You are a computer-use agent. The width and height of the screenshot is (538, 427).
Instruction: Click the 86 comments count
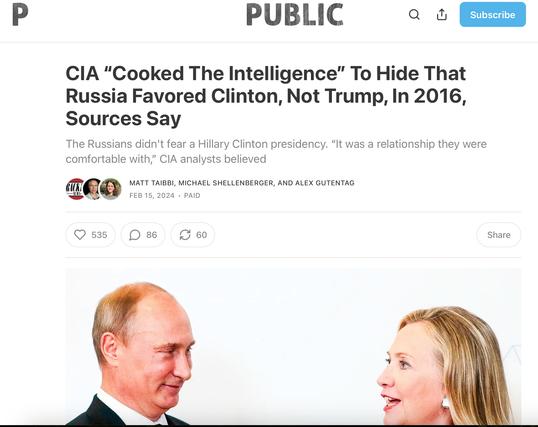click(152, 235)
